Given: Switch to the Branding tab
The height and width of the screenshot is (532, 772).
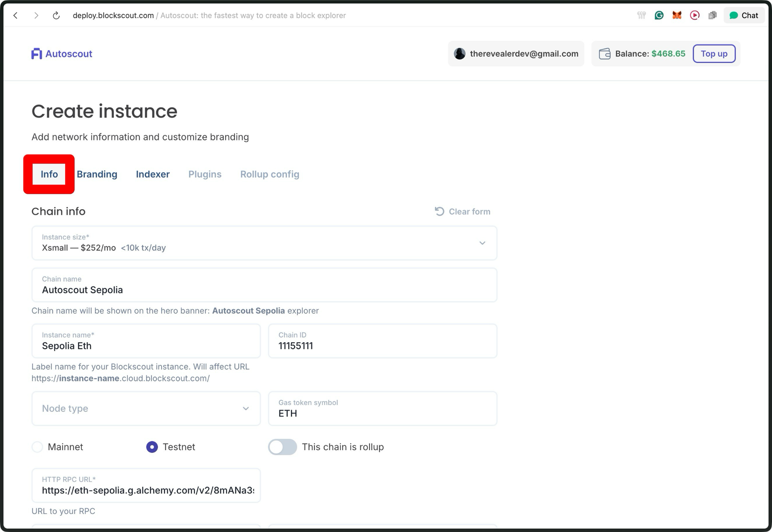Looking at the screenshot, I should [x=97, y=174].
